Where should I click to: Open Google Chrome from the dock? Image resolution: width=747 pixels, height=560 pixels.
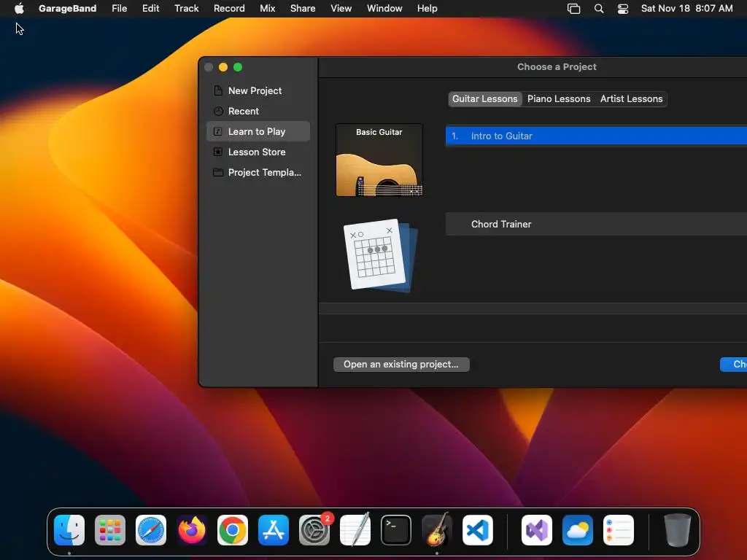233,529
